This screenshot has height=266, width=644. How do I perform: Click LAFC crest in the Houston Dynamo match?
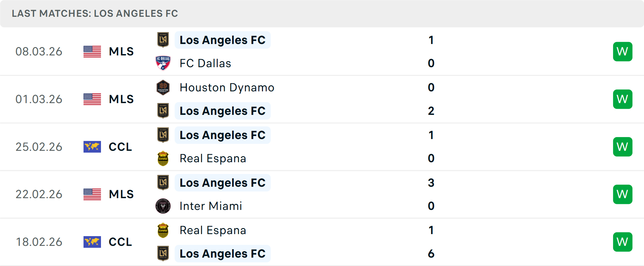click(163, 111)
